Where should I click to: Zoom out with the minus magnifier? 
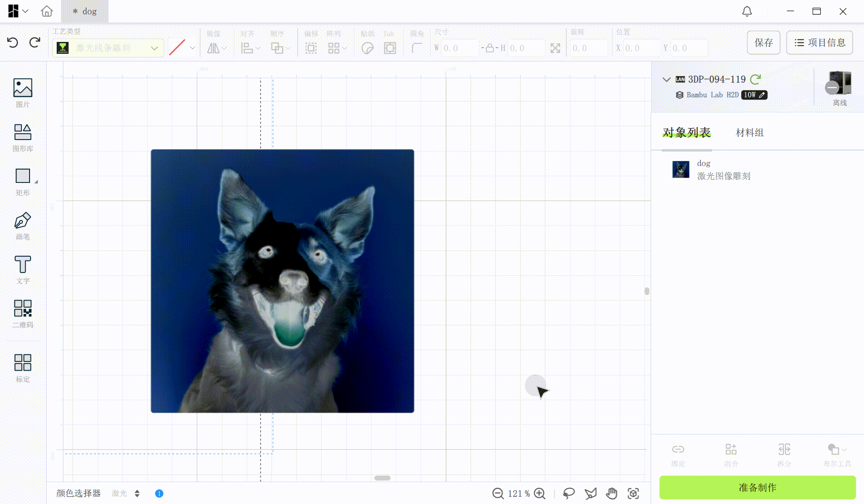coord(498,494)
